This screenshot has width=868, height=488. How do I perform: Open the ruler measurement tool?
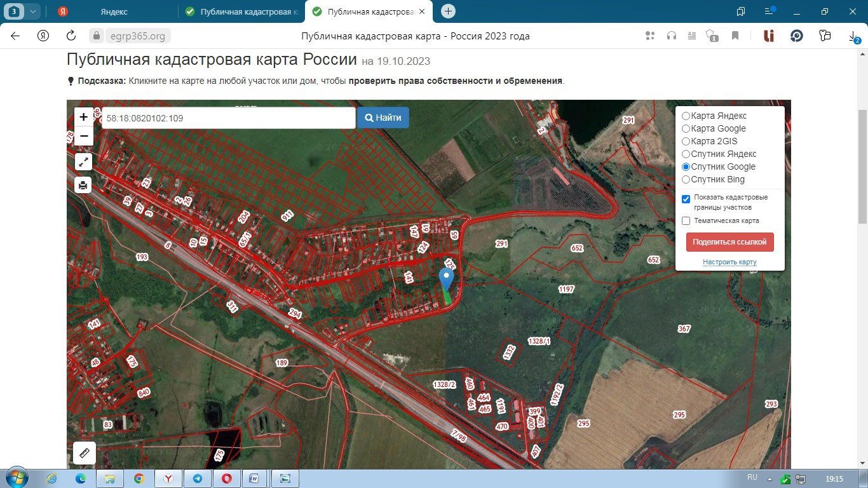85,453
